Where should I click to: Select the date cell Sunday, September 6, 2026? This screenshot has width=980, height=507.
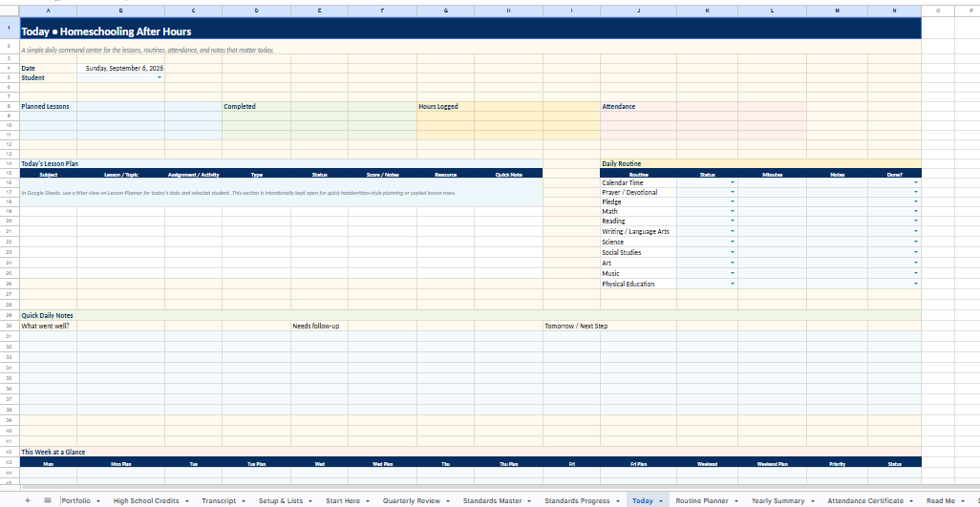121,68
